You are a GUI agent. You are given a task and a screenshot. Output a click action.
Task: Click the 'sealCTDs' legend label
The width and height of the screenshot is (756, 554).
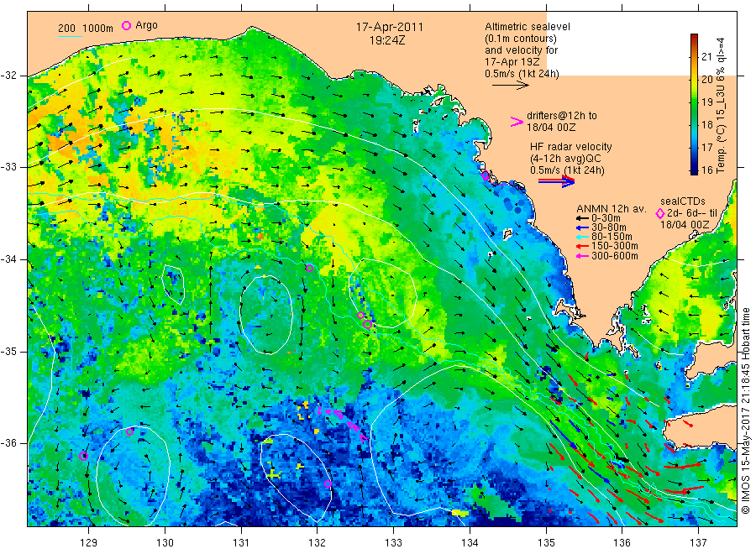click(x=682, y=201)
